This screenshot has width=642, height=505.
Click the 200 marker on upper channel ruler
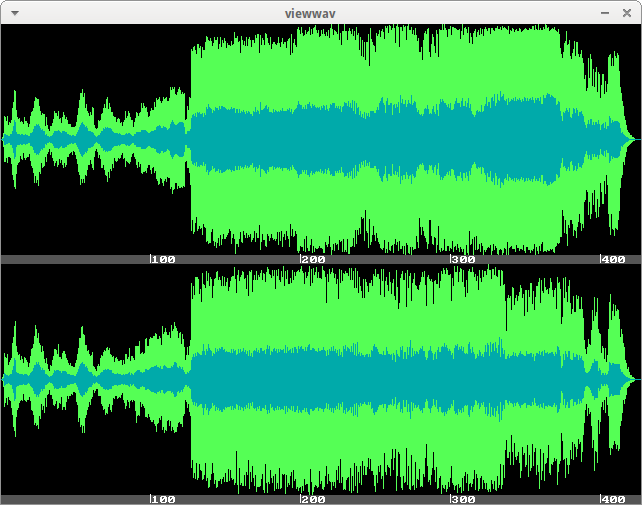click(313, 259)
